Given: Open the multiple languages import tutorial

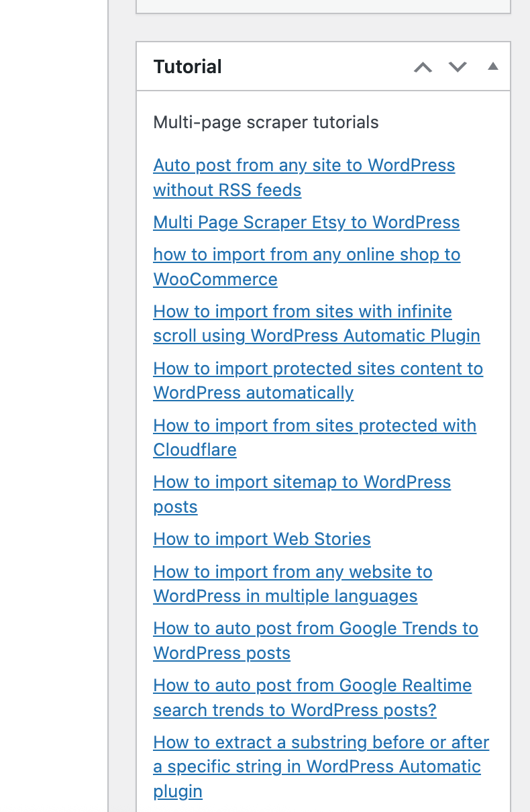Looking at the screenshot, I should pyautogui.click(x=293, y=572).
